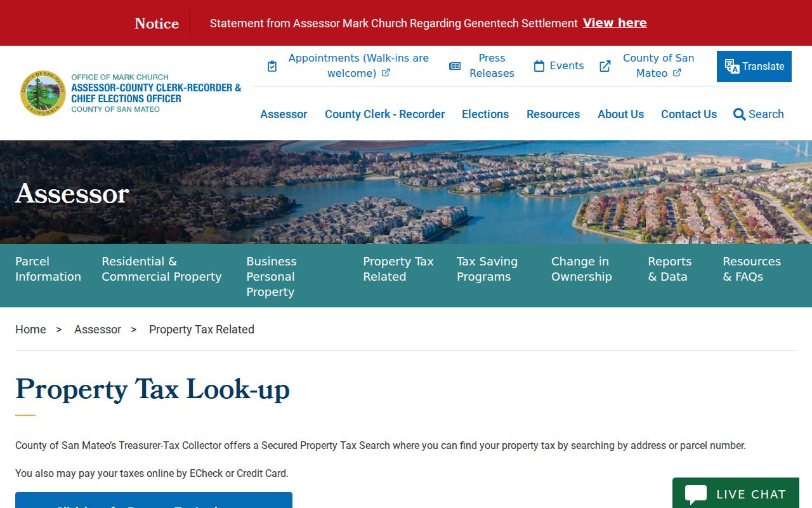Click the View here notice link
This screenshot has height=508, width=812.
[615, 23]
